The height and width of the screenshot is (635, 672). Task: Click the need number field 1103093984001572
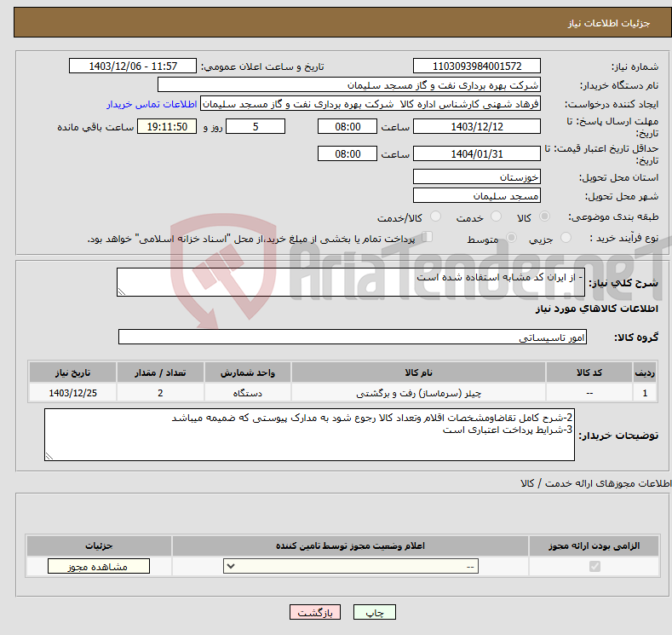(477, 66)
